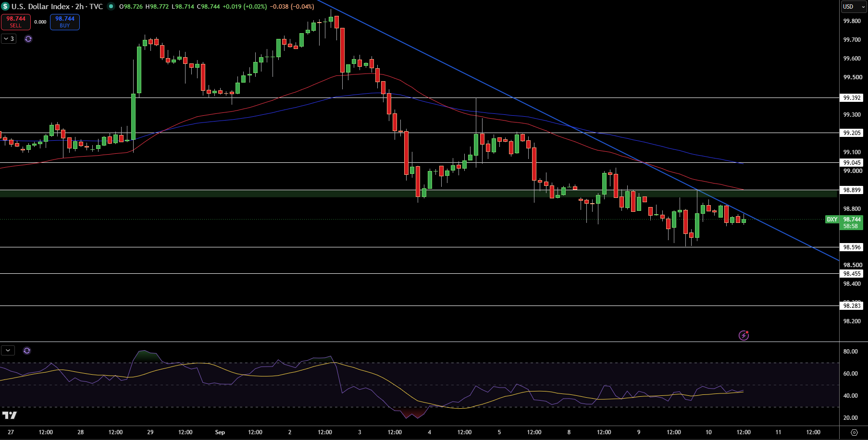This screenshot has width=868, height=440.
Task: Click the 98.596 price level label
Action: [852, 247]
